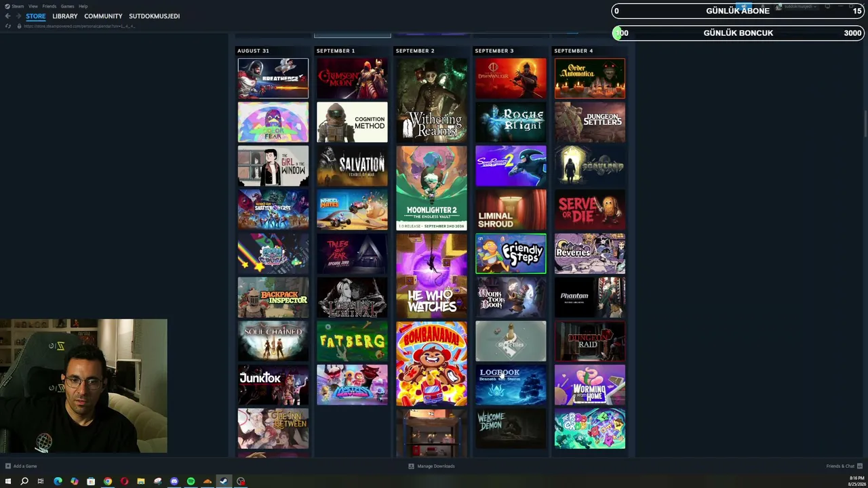Screen dimensions: 868x488
Task: Open the View menu
Action: coord(33,6)
